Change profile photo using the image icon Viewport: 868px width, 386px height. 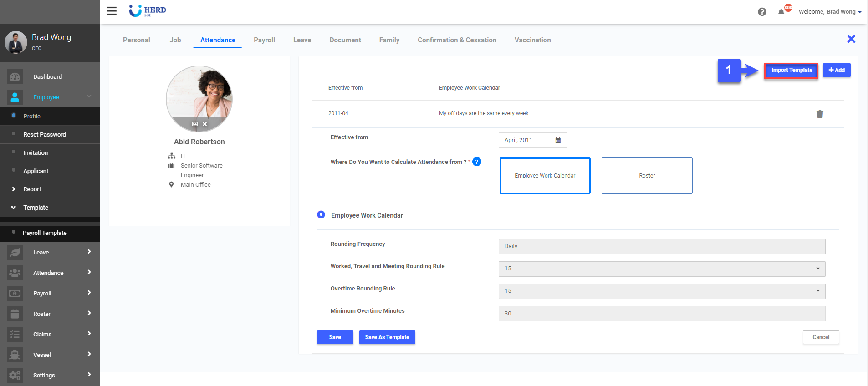195,124
